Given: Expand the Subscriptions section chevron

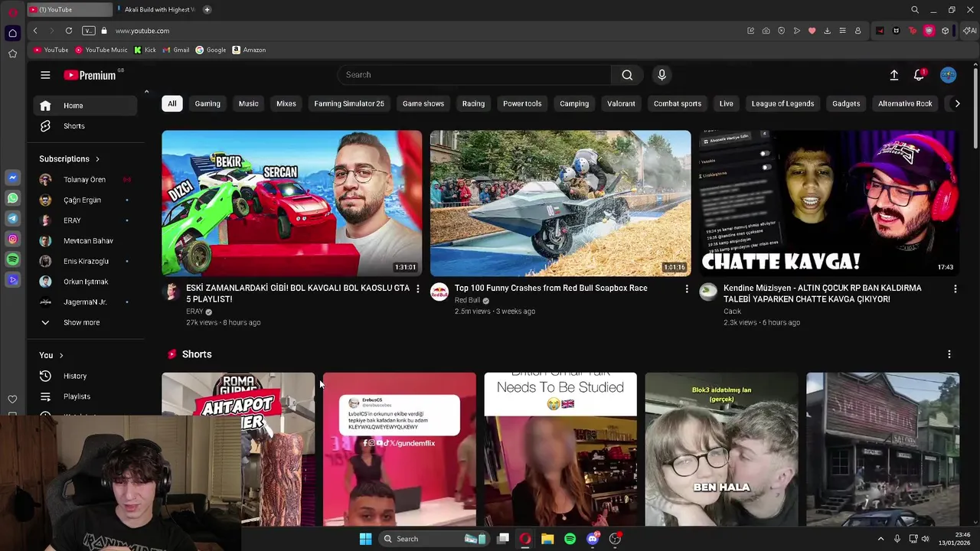Looking at the screenshot, I should pos(97,159).
